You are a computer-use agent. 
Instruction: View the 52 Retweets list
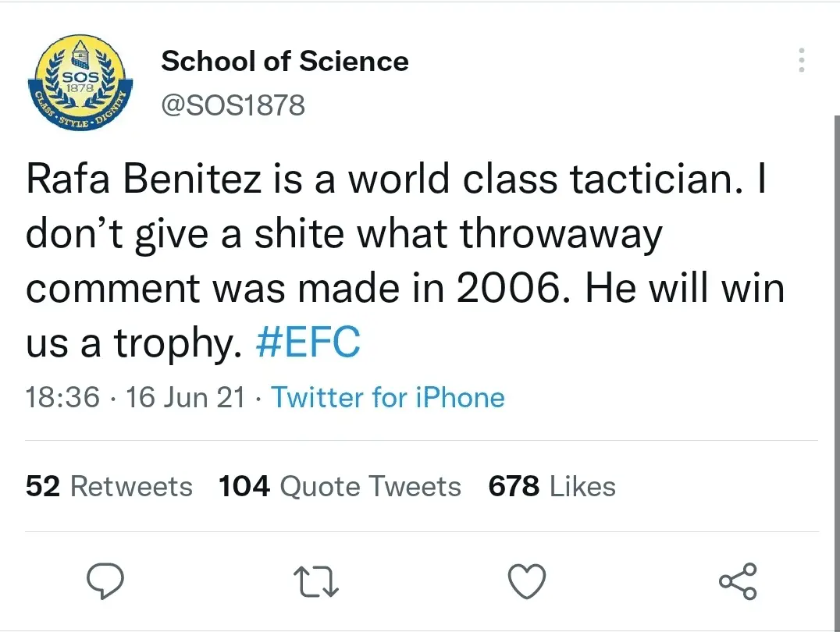109,487
